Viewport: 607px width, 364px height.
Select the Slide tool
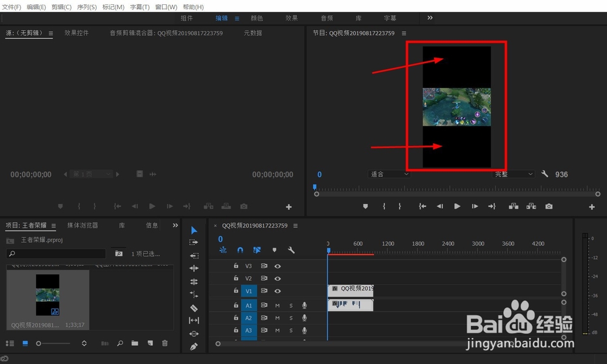[x=194, y=334]
